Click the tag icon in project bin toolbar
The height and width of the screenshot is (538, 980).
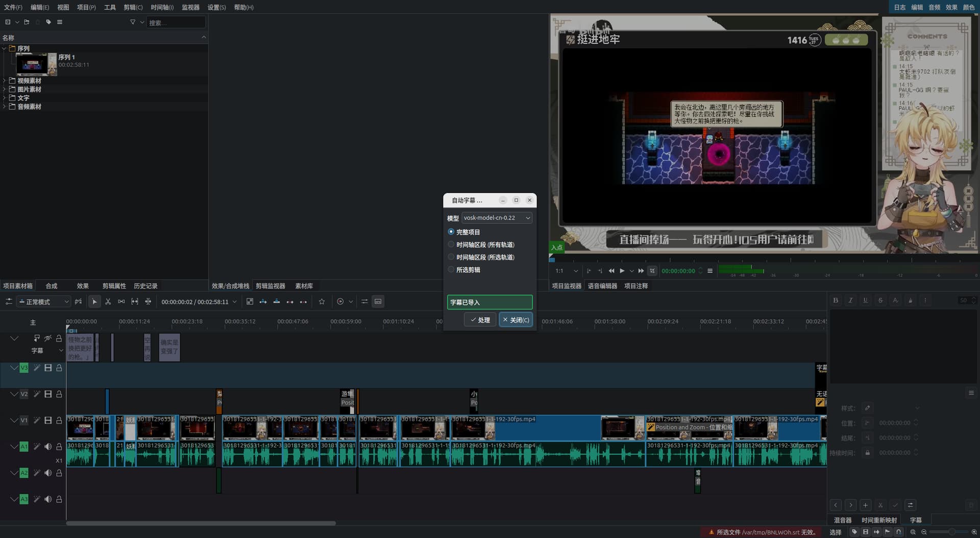tap(48, 22)
